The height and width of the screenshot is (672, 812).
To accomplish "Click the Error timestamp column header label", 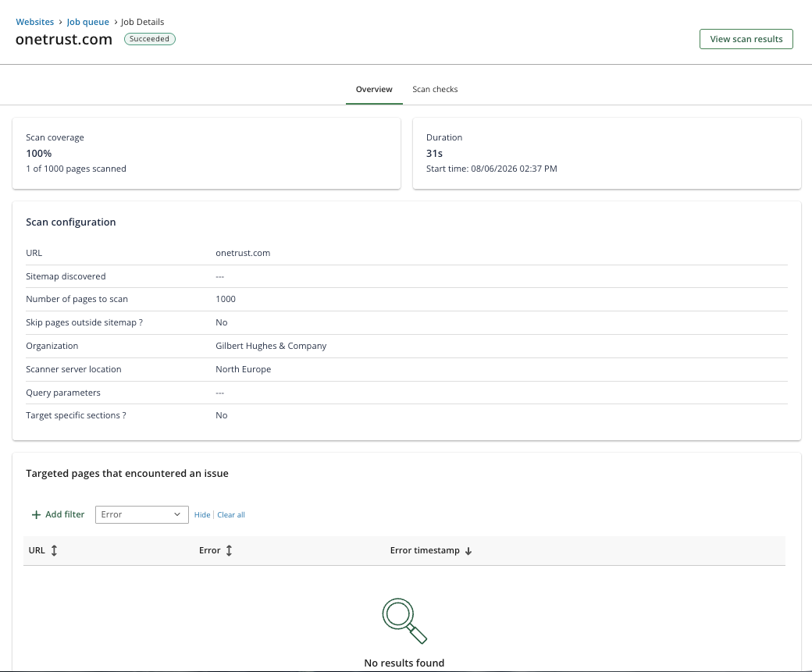I will click(x=425, y=550).
